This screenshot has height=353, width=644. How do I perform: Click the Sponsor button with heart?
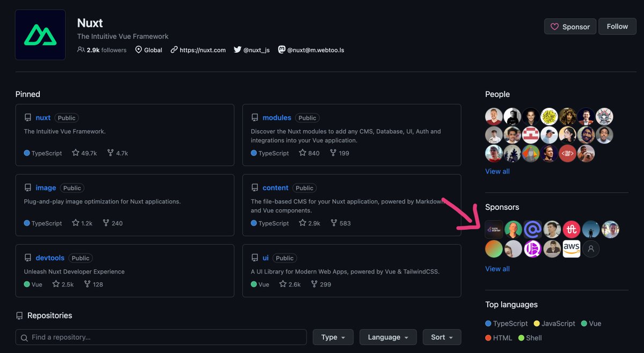pyautogui.click(x=570, y=26)
